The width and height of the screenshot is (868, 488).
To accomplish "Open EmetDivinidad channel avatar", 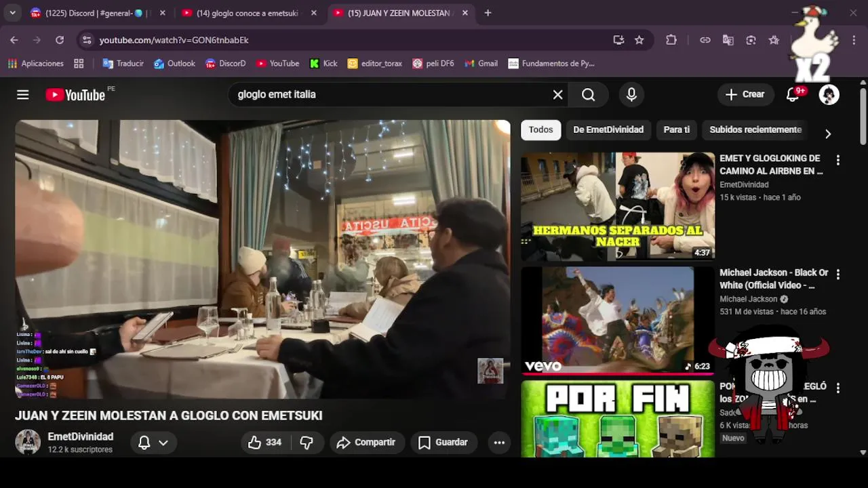I will [x=28, y=442].
